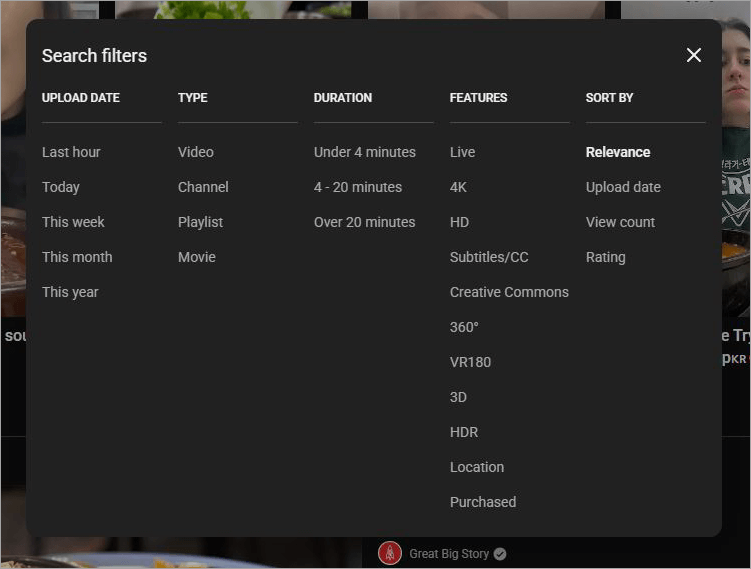The image size is (751, 569).
Task: Choose the VR180 feature filter
Action: tap(470, 362)
